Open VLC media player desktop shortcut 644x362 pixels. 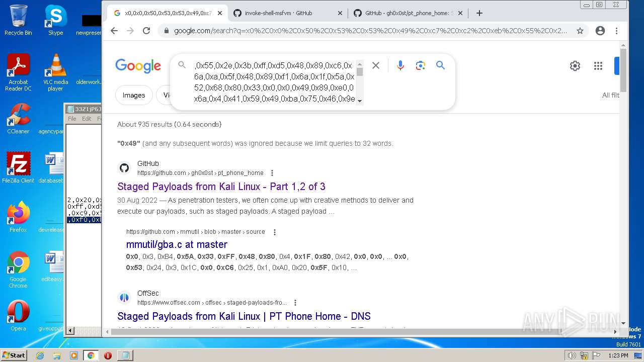tap(55, 72)
